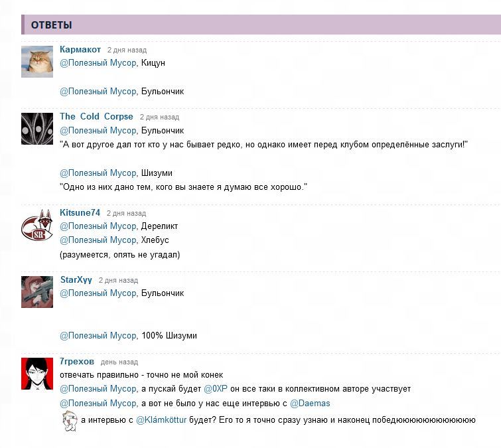
Task: Open the 7грехов profile name
Action: coord(77,362)
